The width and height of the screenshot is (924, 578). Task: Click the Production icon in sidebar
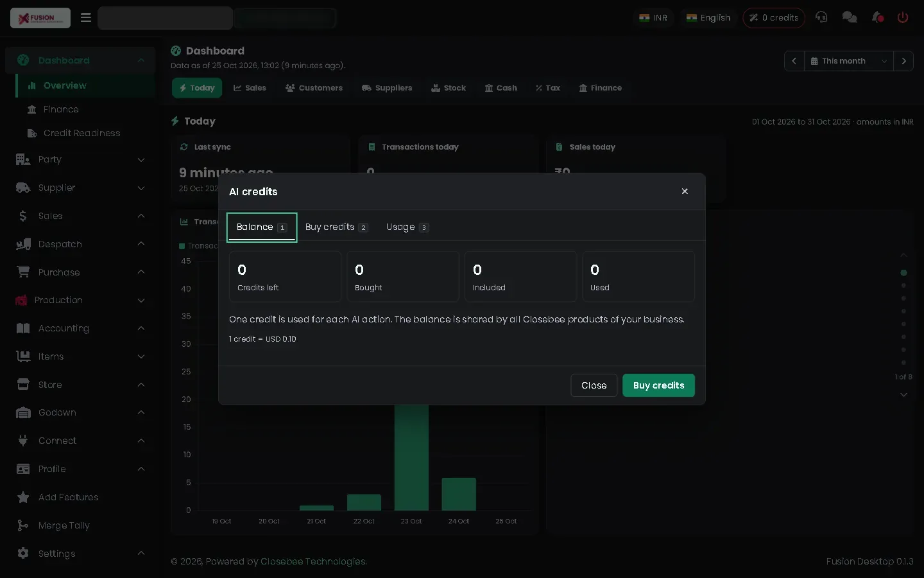(21, 300)
